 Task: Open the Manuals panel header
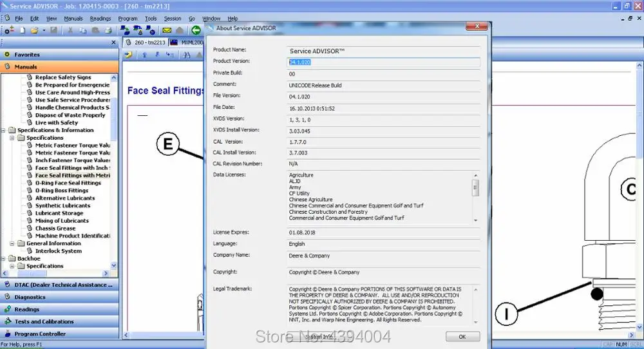(59, 66)
